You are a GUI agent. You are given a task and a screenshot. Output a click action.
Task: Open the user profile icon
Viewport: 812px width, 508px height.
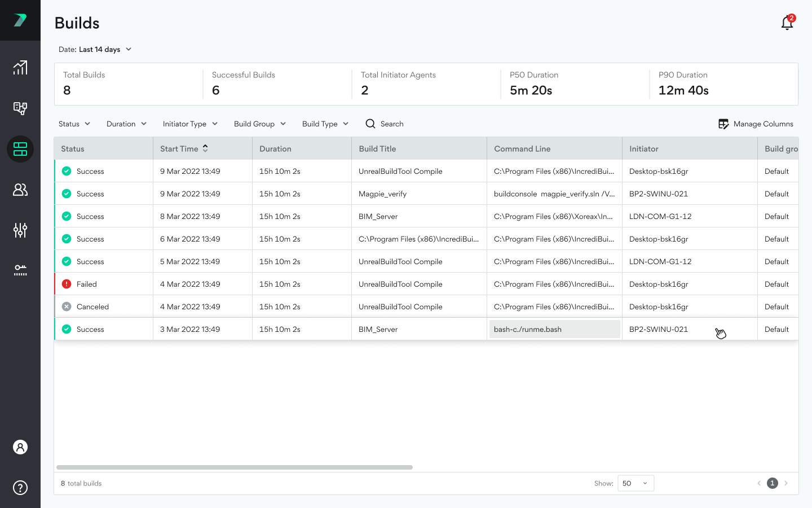[20, 447]
